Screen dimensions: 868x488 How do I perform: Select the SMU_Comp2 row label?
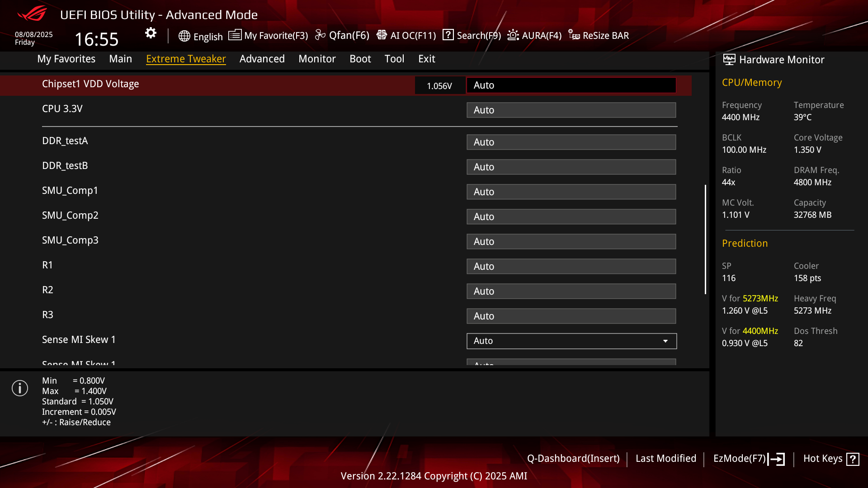[x=70, y=216]
